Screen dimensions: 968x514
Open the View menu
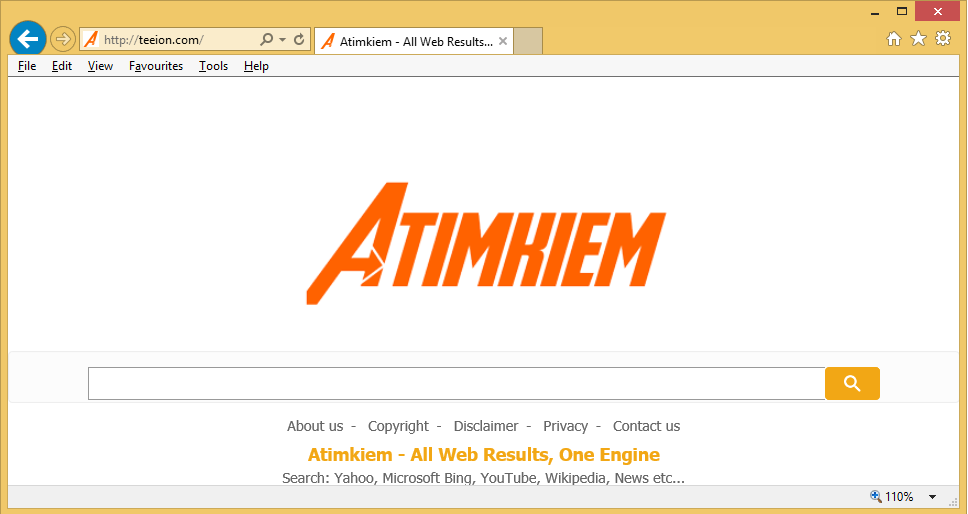pos(100,66)
